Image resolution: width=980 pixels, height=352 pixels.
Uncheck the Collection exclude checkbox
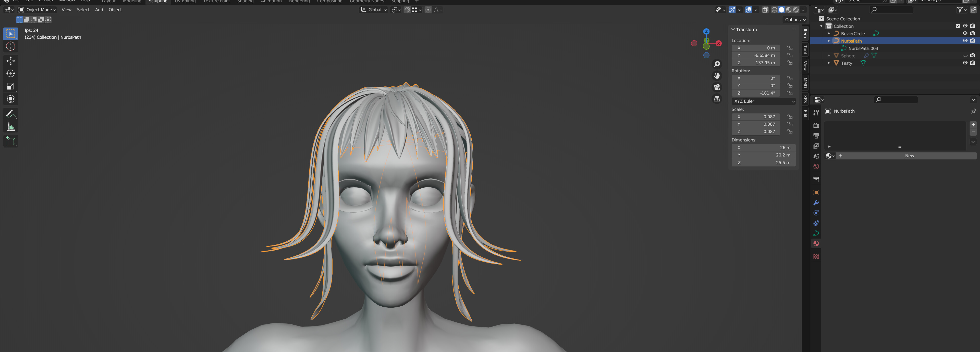[x=958, y=26]
